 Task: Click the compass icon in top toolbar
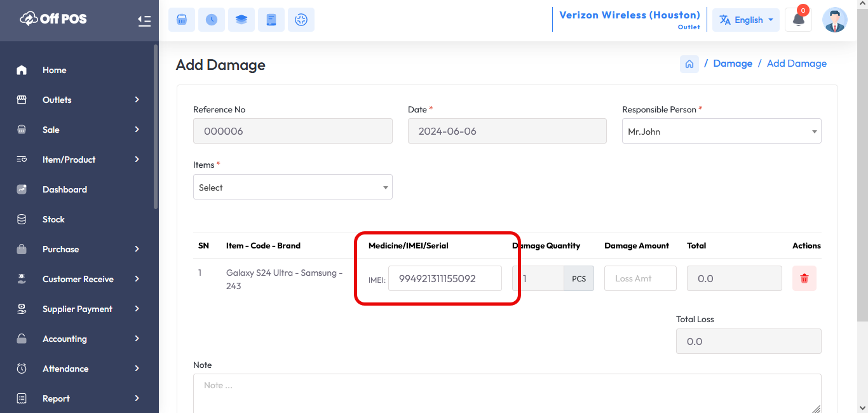[301, 20]
